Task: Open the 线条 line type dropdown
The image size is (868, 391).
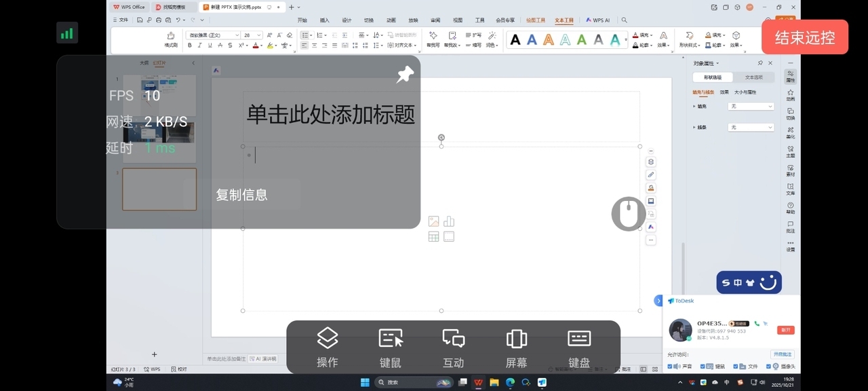Action: tap(751, 128)
